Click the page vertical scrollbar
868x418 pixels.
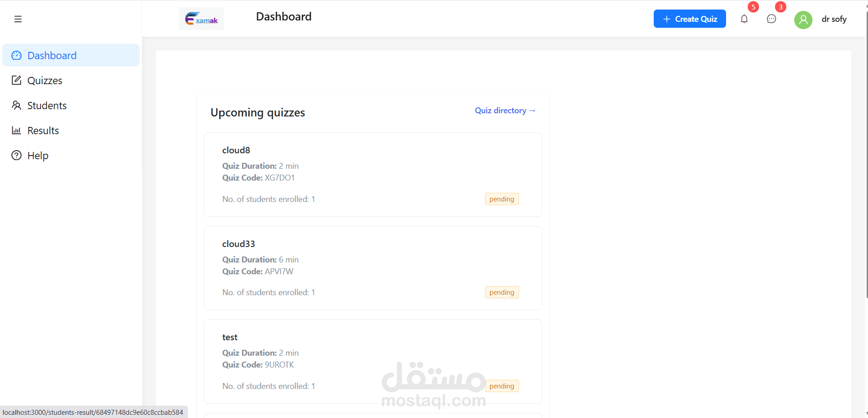[x=866, y=155]
